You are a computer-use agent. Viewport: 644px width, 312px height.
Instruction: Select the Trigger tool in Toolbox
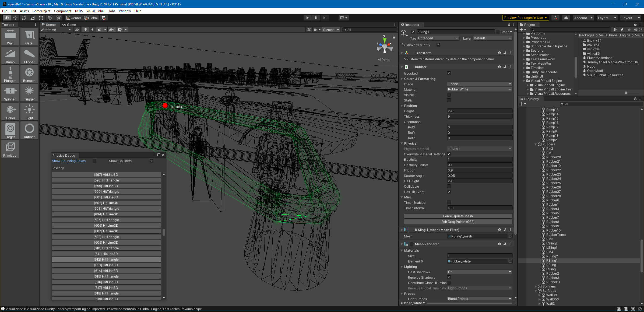(x=29, y=93)
